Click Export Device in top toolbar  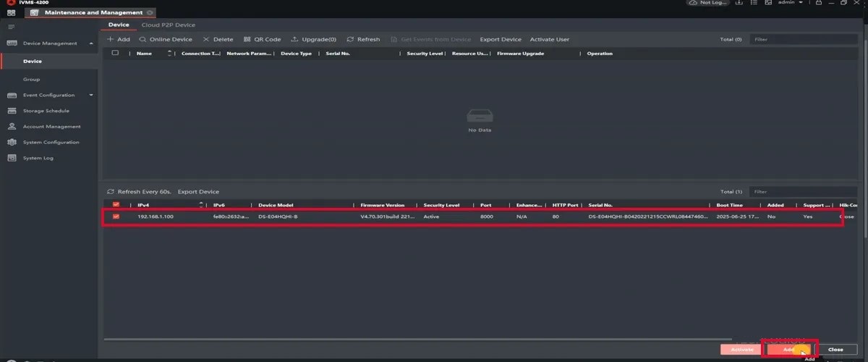point(501,39)
